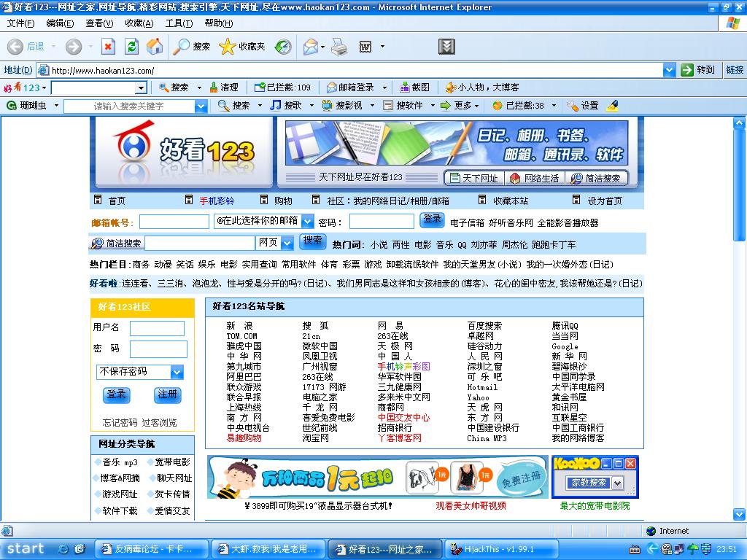Expand Back button history arrow
747x560 pixels.
click(53, 46)
